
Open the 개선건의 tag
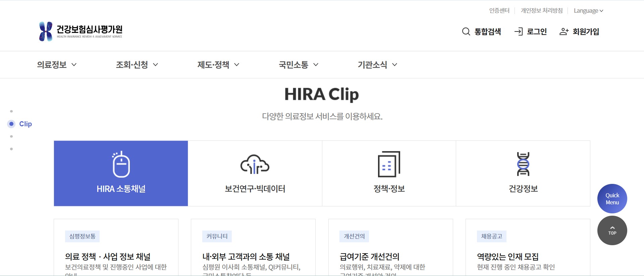coord(354,236)
